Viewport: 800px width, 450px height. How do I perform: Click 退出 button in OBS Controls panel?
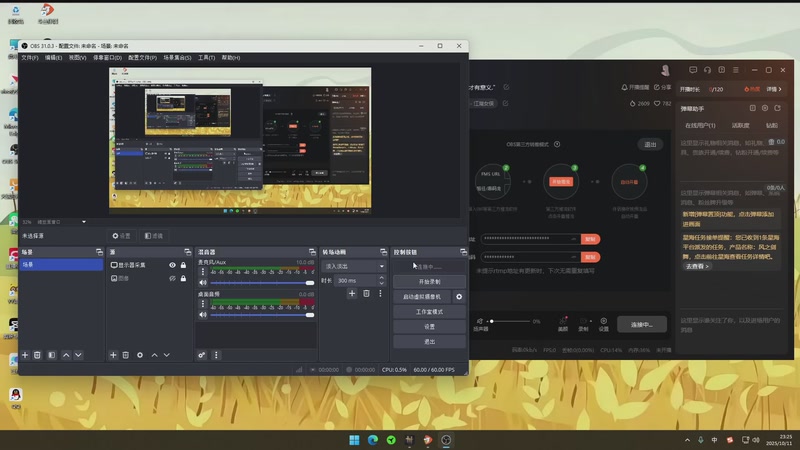click(429, 341)
